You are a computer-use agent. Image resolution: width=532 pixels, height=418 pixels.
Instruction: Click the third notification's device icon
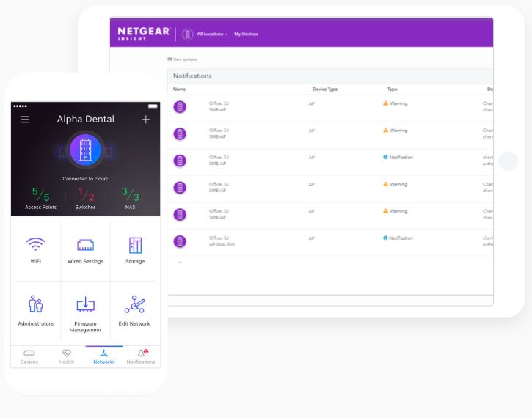point(180,161)
